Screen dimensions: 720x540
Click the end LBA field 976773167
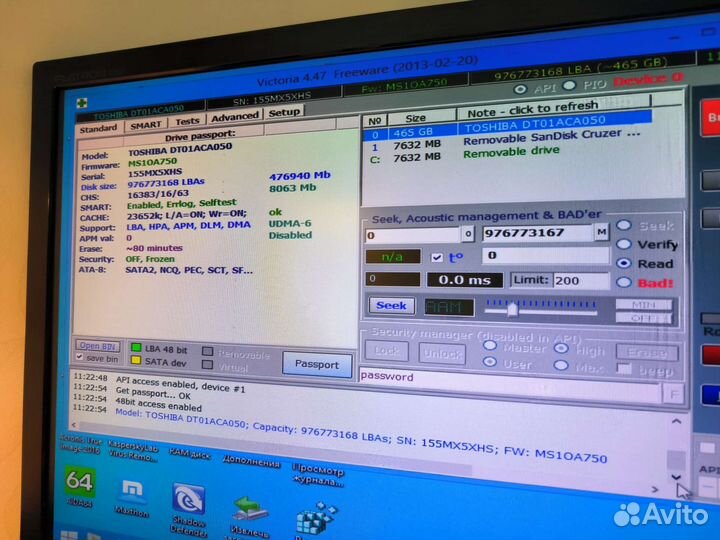pyautogui.click(x=537, y=233)
